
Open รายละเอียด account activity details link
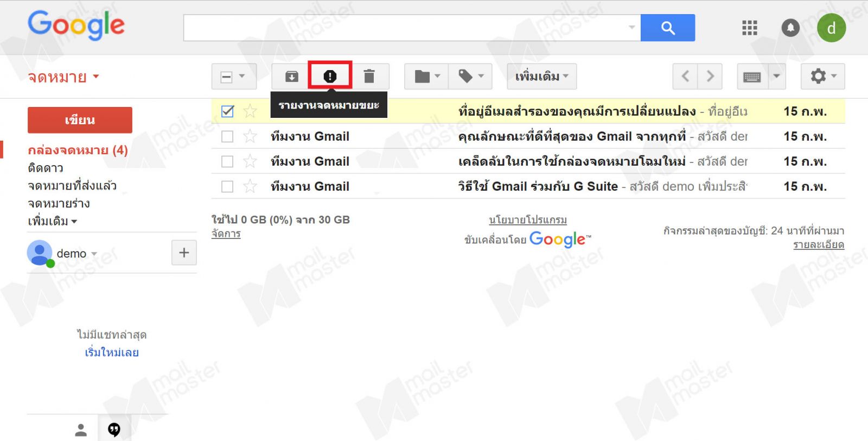819,244
